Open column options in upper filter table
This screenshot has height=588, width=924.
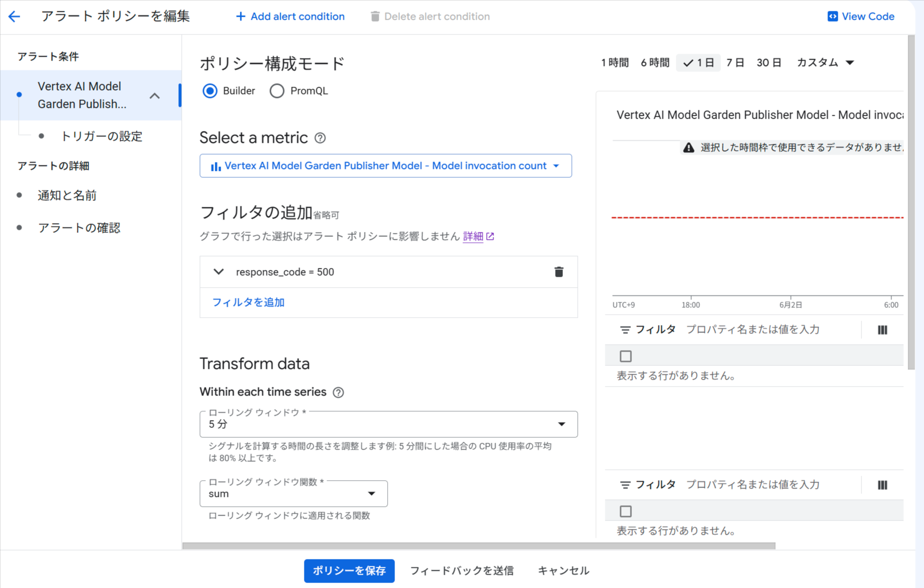(882, 329)
